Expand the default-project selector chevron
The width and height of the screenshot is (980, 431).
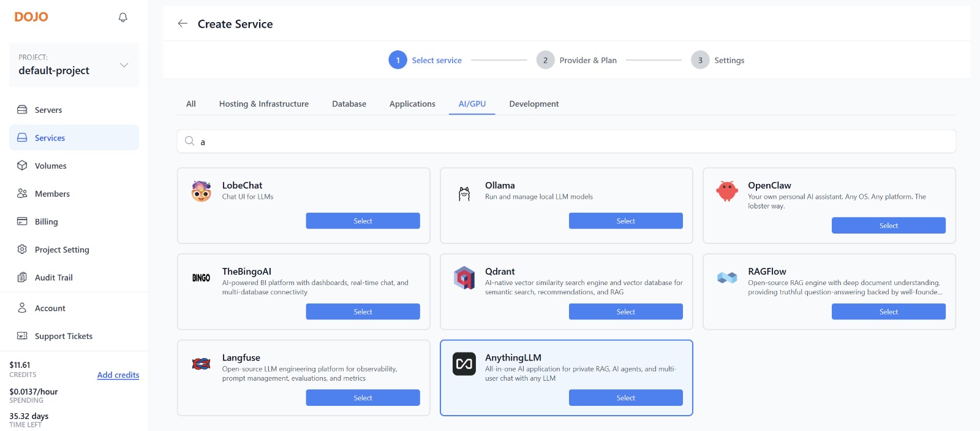(x=124, y=65)
